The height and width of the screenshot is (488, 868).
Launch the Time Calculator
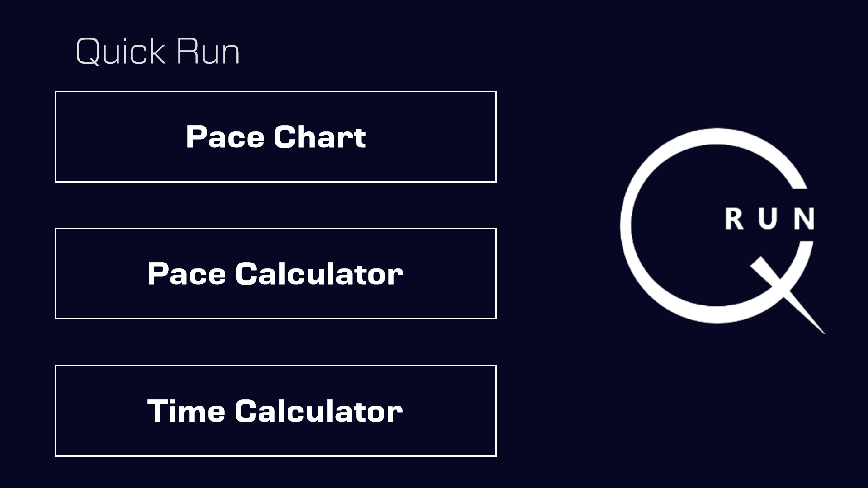(x=275, y=411)
